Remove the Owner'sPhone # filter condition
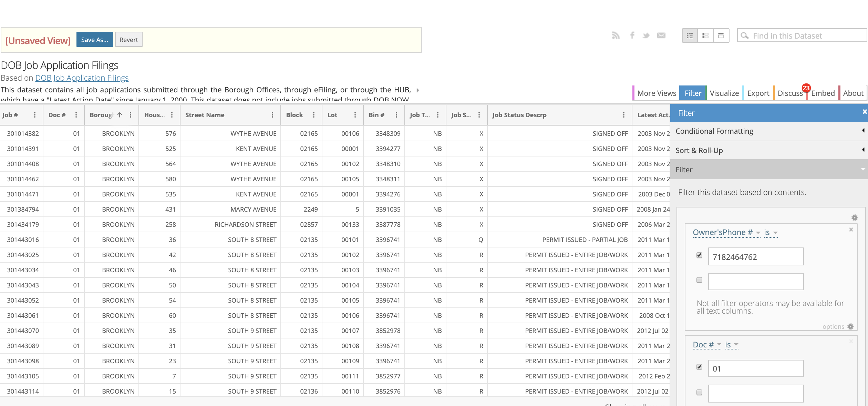 851,230
